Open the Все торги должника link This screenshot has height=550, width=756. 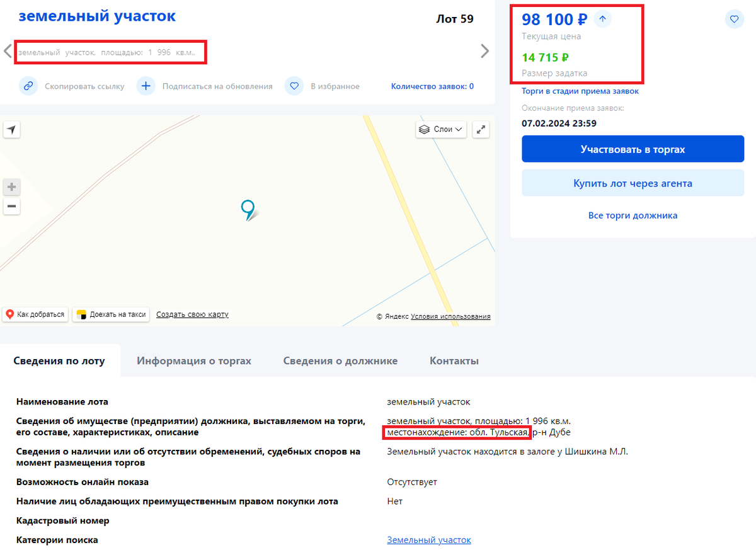[633, 215]
